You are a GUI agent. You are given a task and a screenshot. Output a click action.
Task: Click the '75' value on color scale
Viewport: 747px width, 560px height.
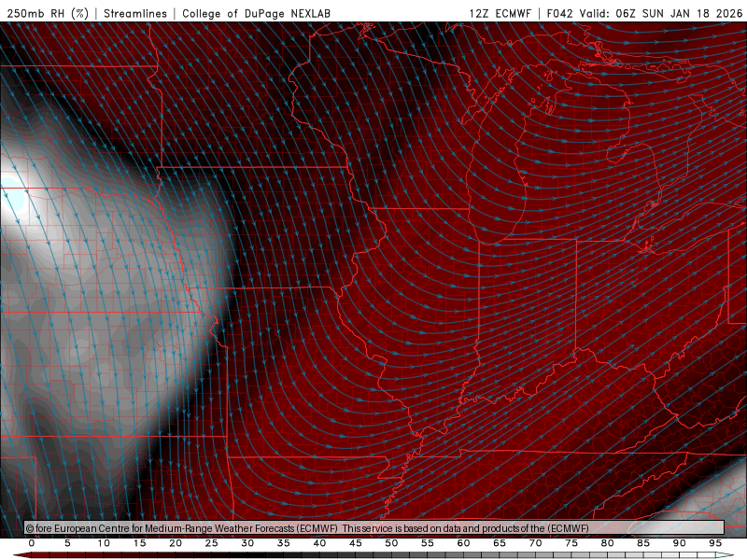coord(571,543)
